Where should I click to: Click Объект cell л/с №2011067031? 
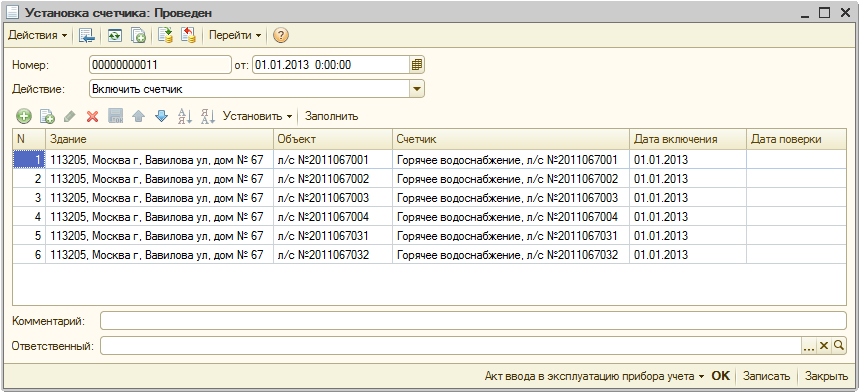pos(333,236)
